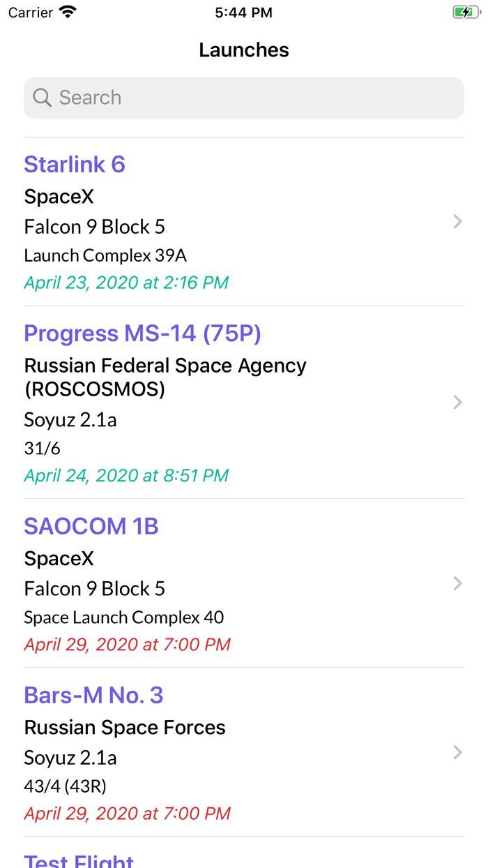Open the Starlink 6 launch title
The height and width of the screenshot is (868, 488).
click(75, 164)
